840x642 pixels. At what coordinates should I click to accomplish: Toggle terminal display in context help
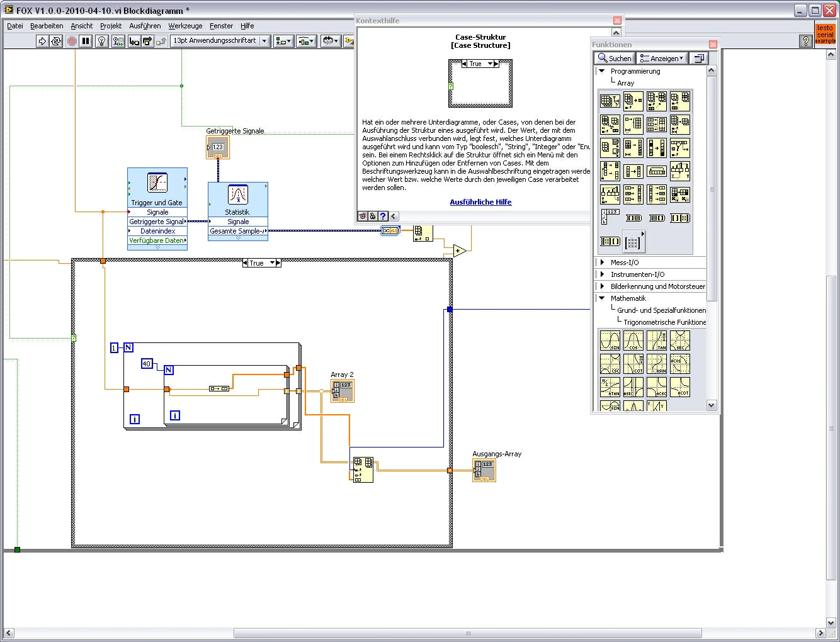[x=363, y=216]
